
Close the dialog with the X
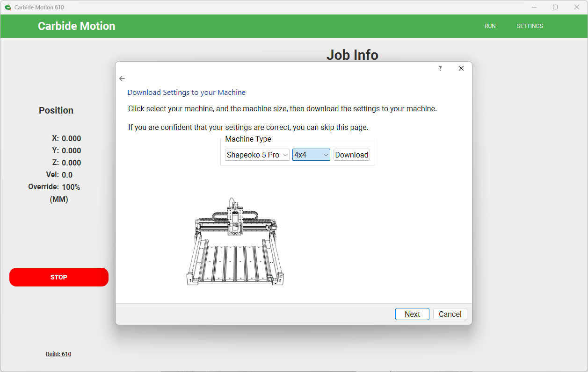[461, 68]
